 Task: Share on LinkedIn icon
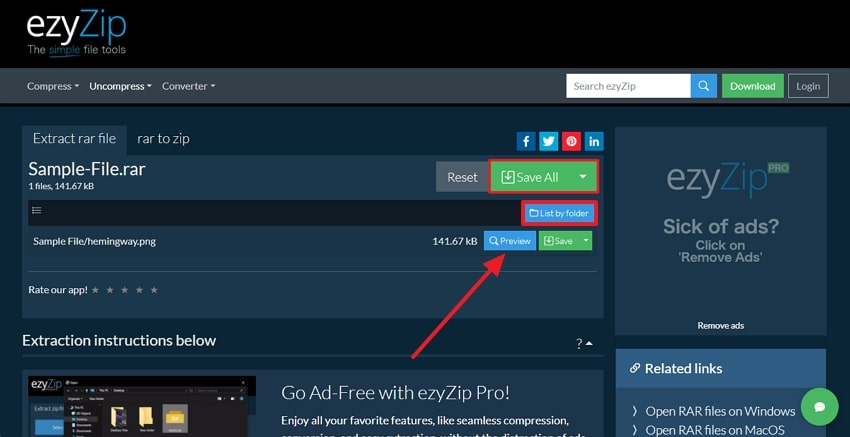point(594,142)
